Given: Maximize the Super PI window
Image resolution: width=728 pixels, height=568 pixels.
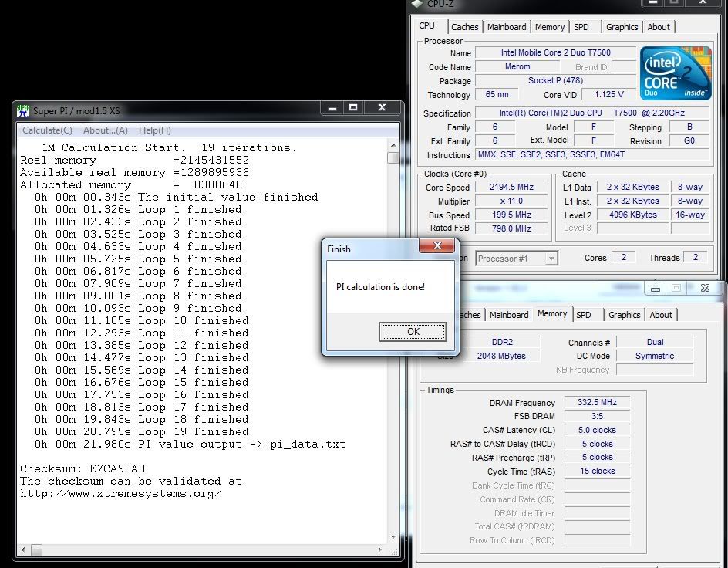Looking at the screenshot, I should (x=353, y=108).
